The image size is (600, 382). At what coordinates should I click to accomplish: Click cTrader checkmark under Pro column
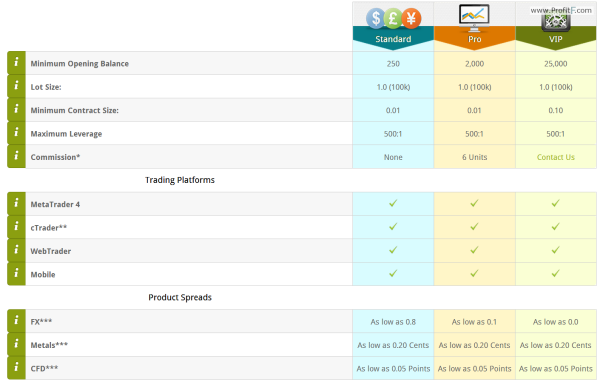click(x=474, y=227)
